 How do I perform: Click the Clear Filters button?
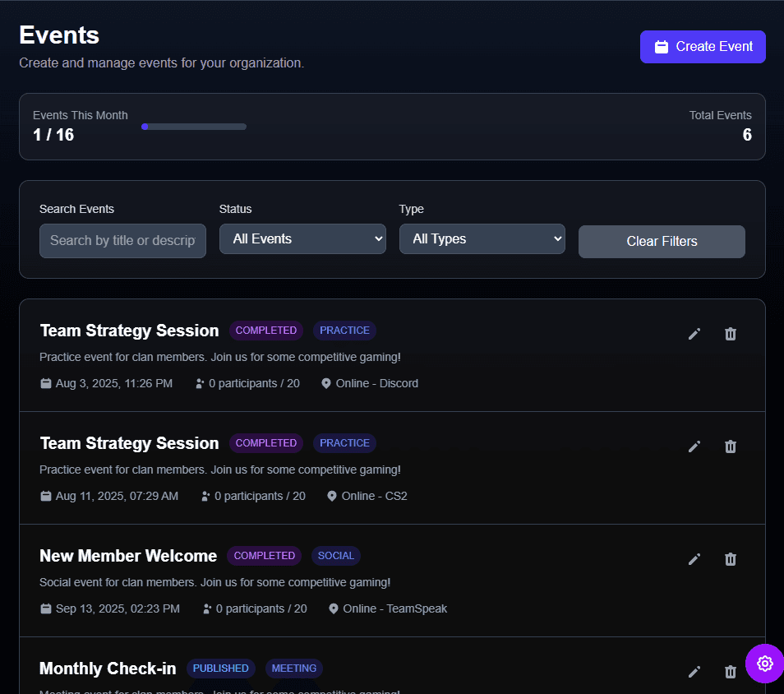click(x=662, y=242)
